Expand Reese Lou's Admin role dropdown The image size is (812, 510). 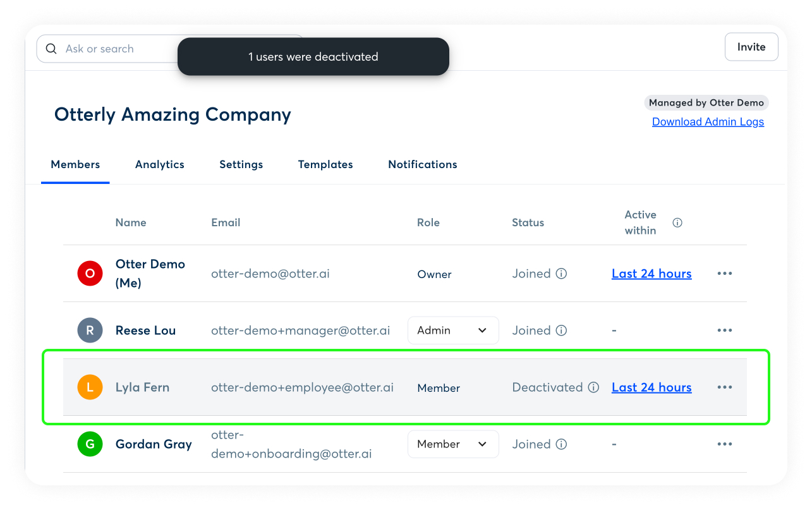(453, 331)
